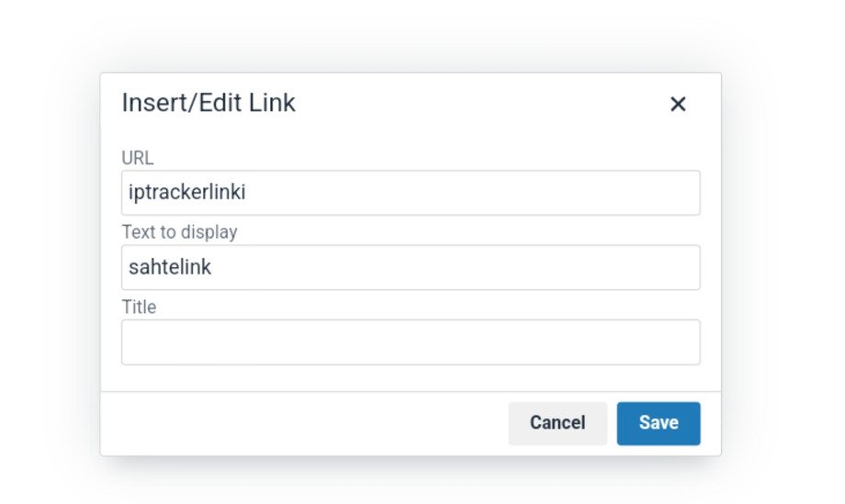This screenshot has height=504, width=845.
Task: Place cursor in the 'sahtelink' text
Action: (x=170, y=267)
